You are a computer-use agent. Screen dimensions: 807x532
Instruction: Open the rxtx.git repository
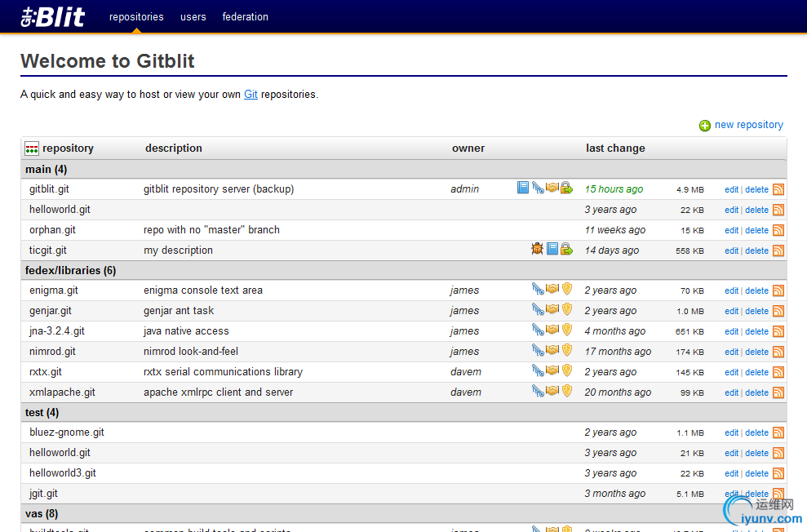(x=46, y=371)
